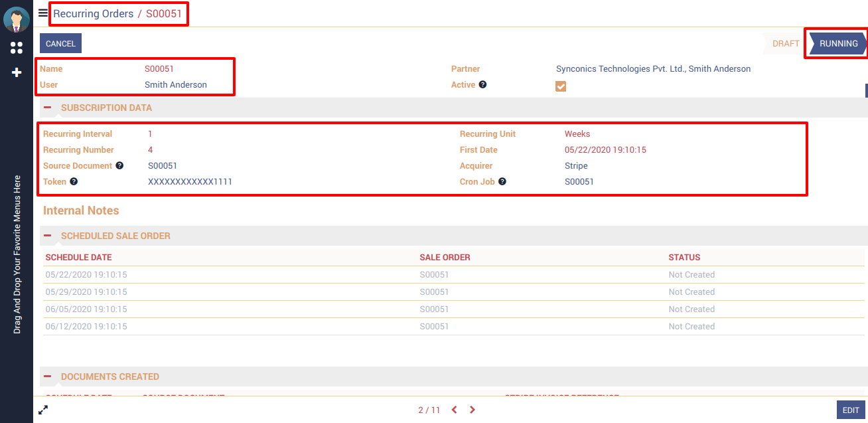The width and height of the screenshot is (868, 423).
Task: Click the Edit button
Action: point(851,410)
